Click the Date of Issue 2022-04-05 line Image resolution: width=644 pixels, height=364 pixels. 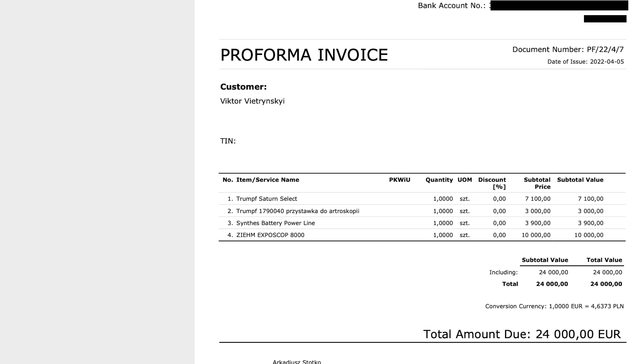tap(585, 62)
